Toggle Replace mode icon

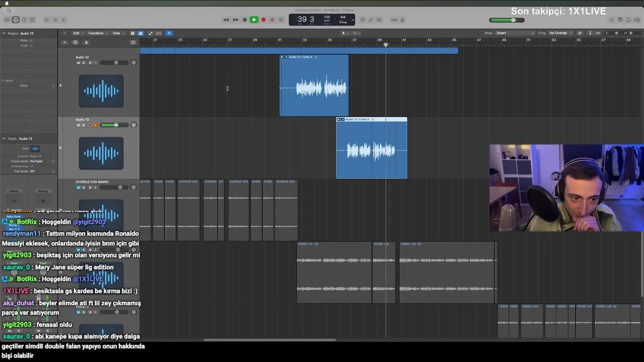363,20
